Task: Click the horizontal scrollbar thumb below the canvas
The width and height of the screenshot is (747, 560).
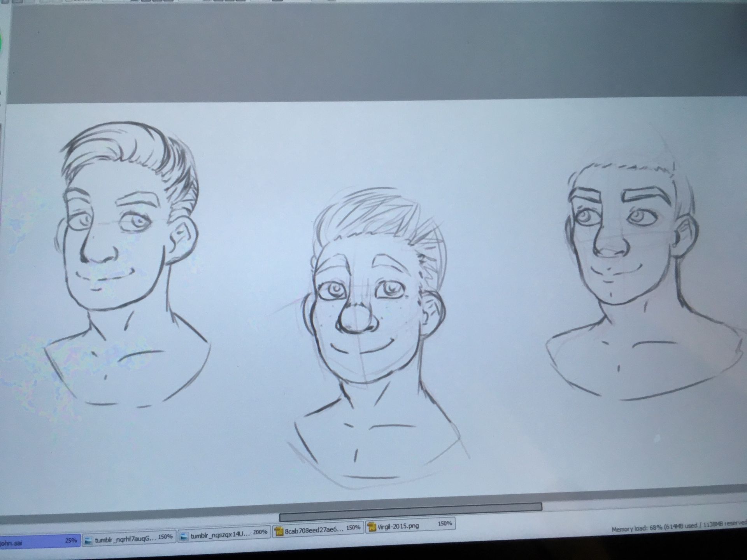Action: (x=410, y=512)
